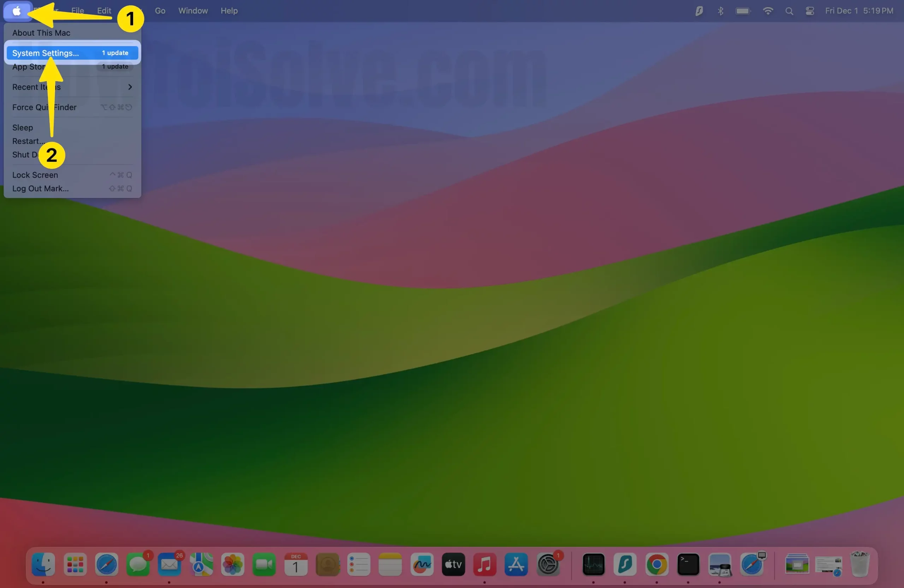Open the Trash in the Dock
The width and height of the screenshot is (904, 588).
[860, 564]
